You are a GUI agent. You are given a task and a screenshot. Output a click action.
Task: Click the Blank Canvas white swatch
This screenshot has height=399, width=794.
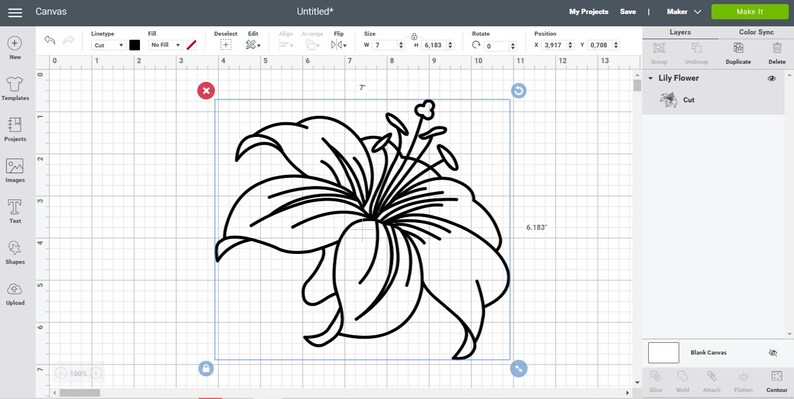click(663, 353)
